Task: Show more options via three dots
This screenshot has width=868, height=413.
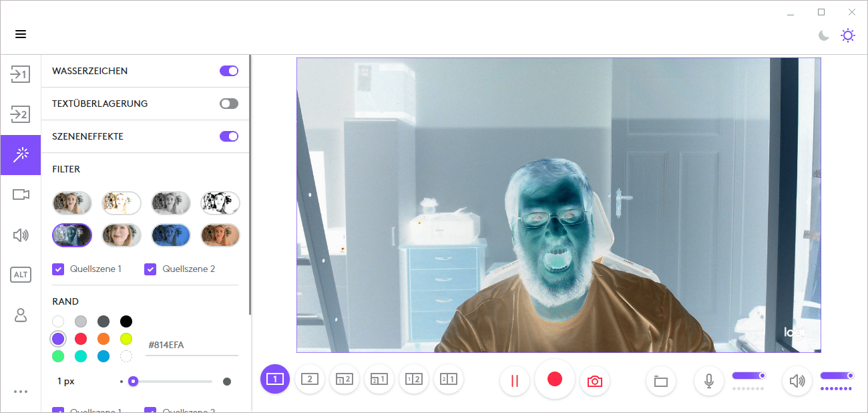Action: click(21, 392)
